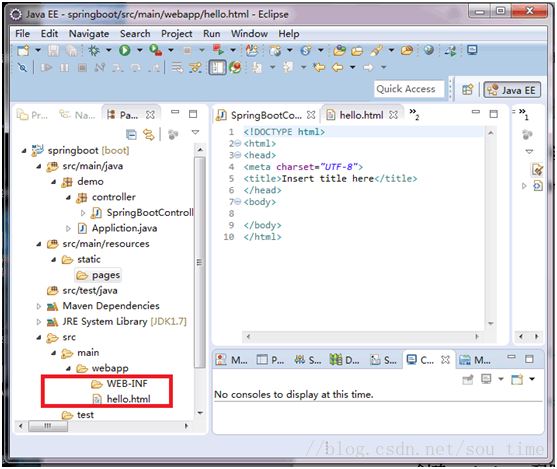Open the File menu
This screenshot has width=557, height=469.
tap(22, 34)
